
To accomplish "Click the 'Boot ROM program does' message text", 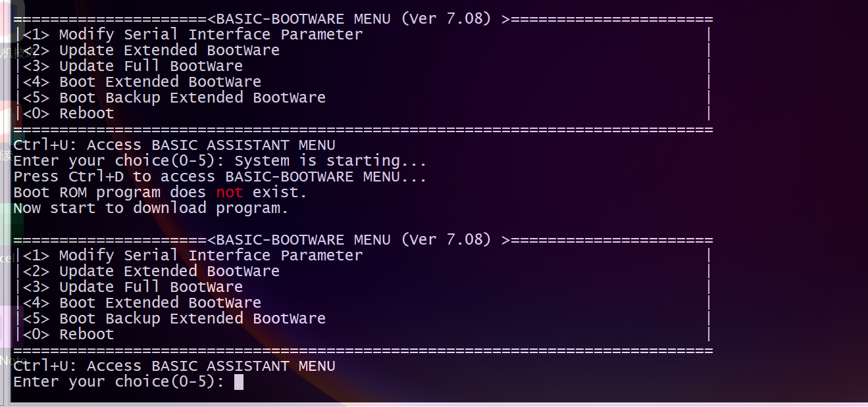I will click(110, 192).
